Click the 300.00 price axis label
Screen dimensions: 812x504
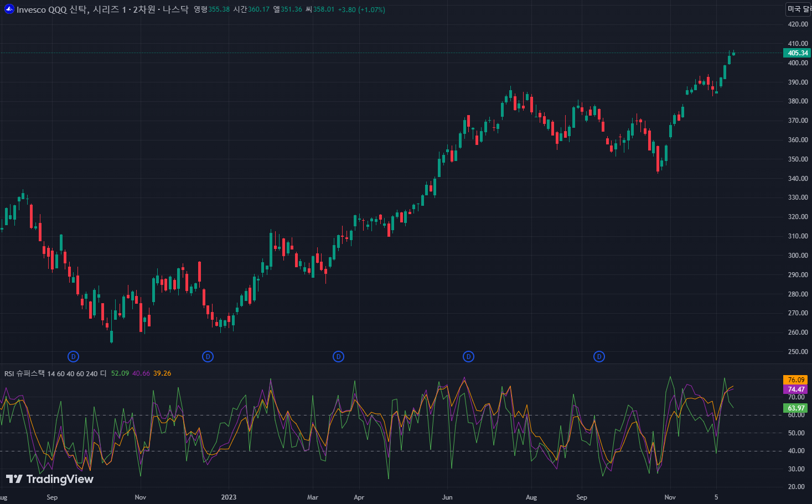tap(798, 256)
